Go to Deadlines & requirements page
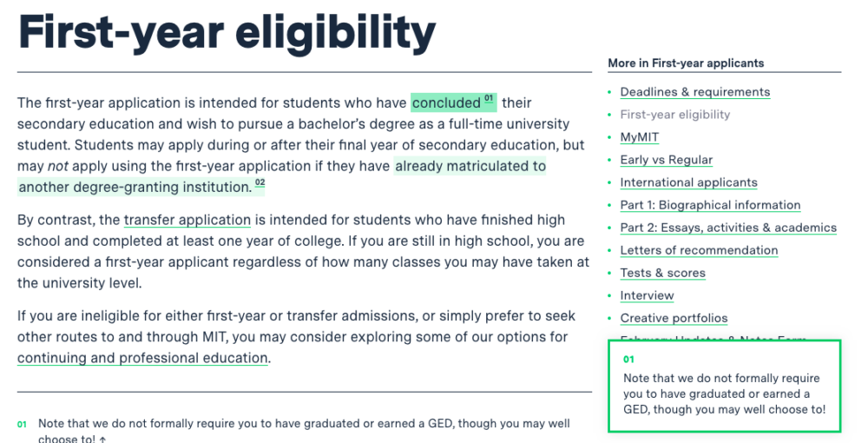The height and width of the screenshot is (443, 868). point(694,92)
